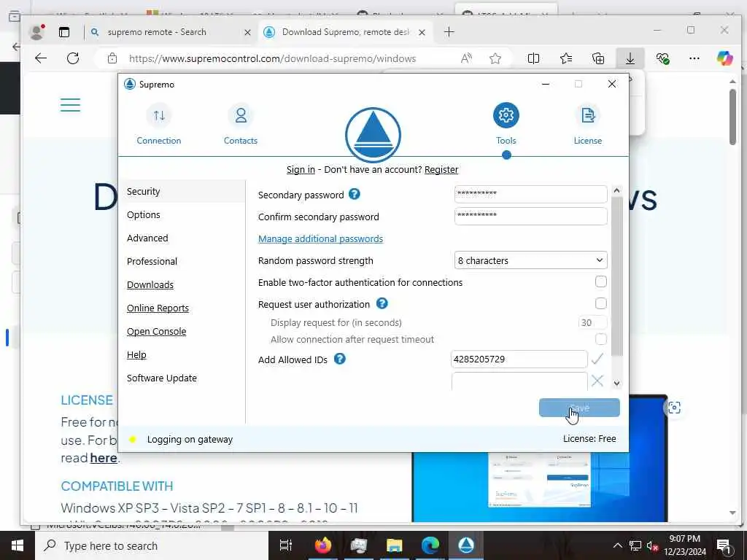
Task: Click the Display request seconds field
Action: point(592,322)
